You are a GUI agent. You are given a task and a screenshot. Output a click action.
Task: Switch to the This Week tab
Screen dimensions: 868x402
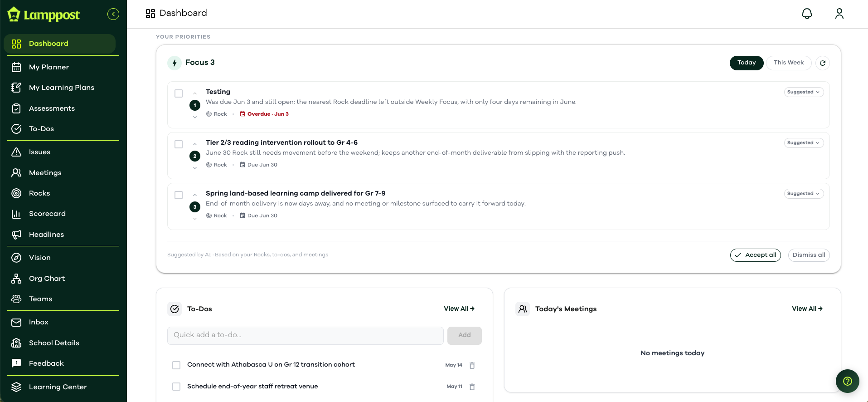[x=789, y=63]
